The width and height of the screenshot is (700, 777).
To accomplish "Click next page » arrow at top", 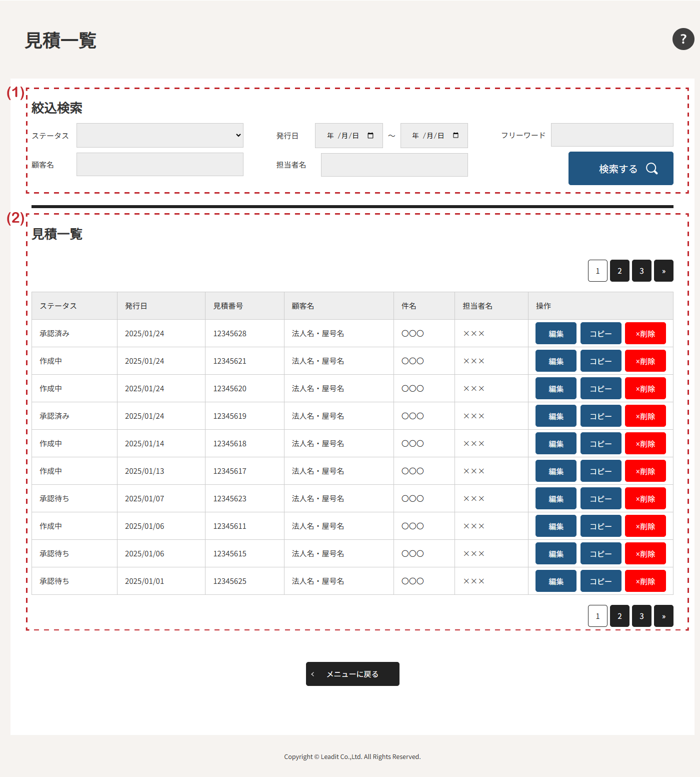I will pyautogui.click(x=663, y=271).
